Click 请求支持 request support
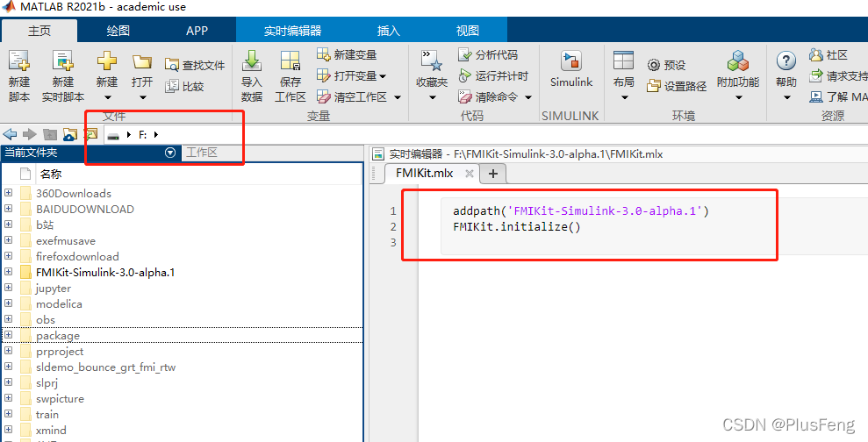Screen dimensions: 868x442 (x=838, y=75)
